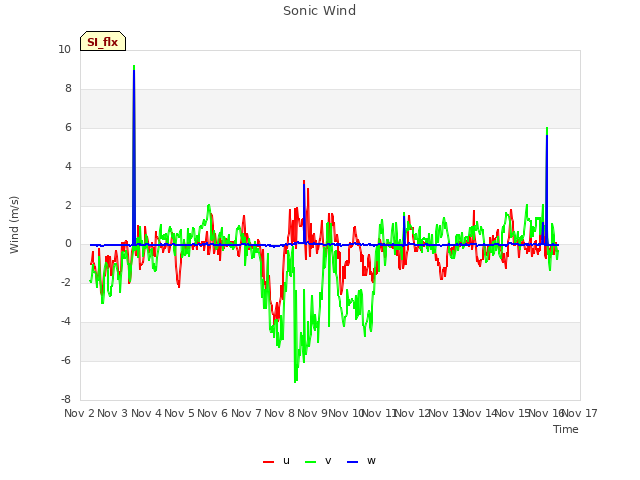Click the 0 y-axis label
The height and width of the screenshot is (480, 640).
click(x=68, y=244)
